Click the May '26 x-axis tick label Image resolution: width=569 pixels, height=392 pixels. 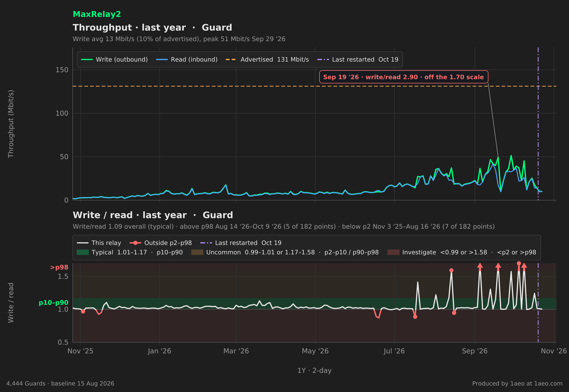point(315,351)
